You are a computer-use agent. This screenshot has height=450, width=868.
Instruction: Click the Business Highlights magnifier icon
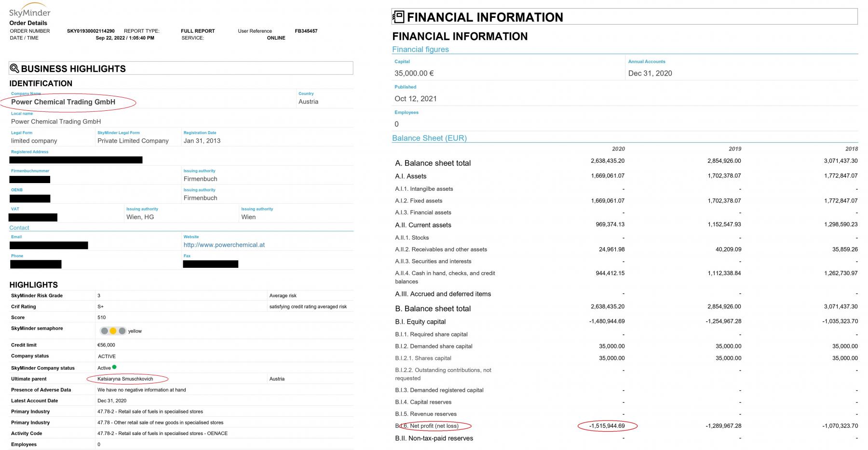tap(14, 68)
